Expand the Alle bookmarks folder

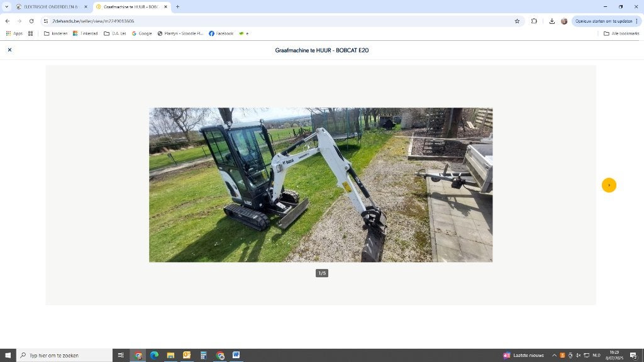[x=621, y=34]
